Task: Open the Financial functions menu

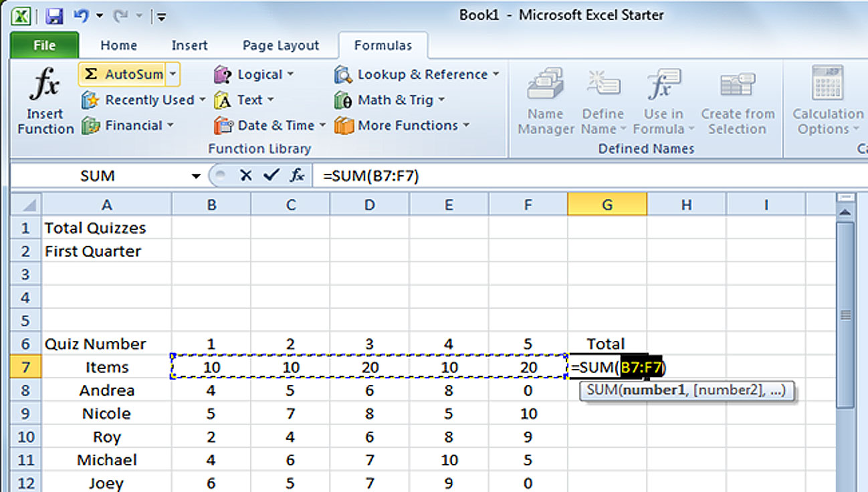Action: [x=127, y=126]
